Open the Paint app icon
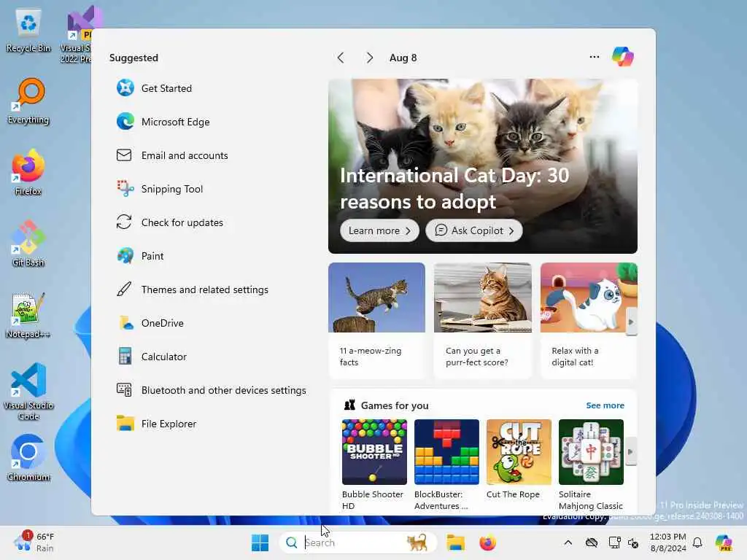 click(x=125, y=256)
